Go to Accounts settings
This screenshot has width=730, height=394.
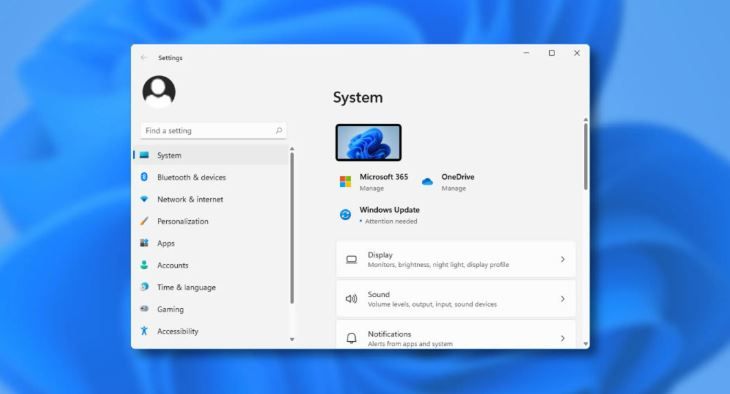click(x=210, y=265)
